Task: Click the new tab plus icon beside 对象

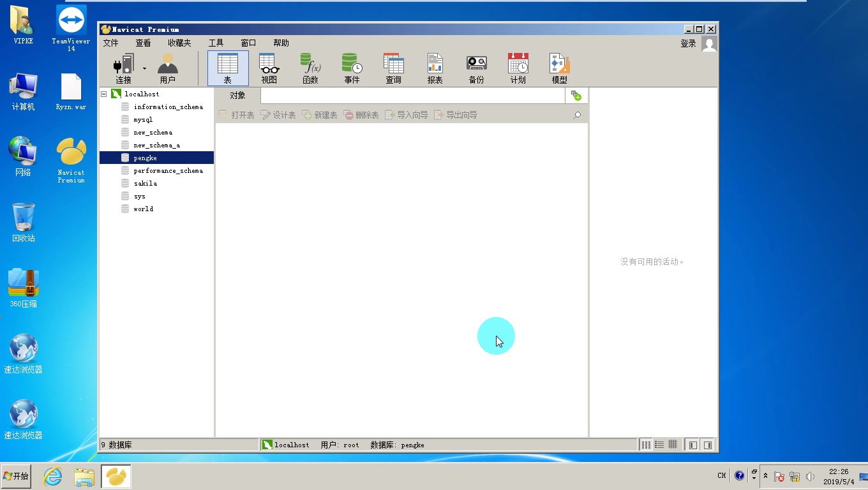Action: (x=576, y=96)
